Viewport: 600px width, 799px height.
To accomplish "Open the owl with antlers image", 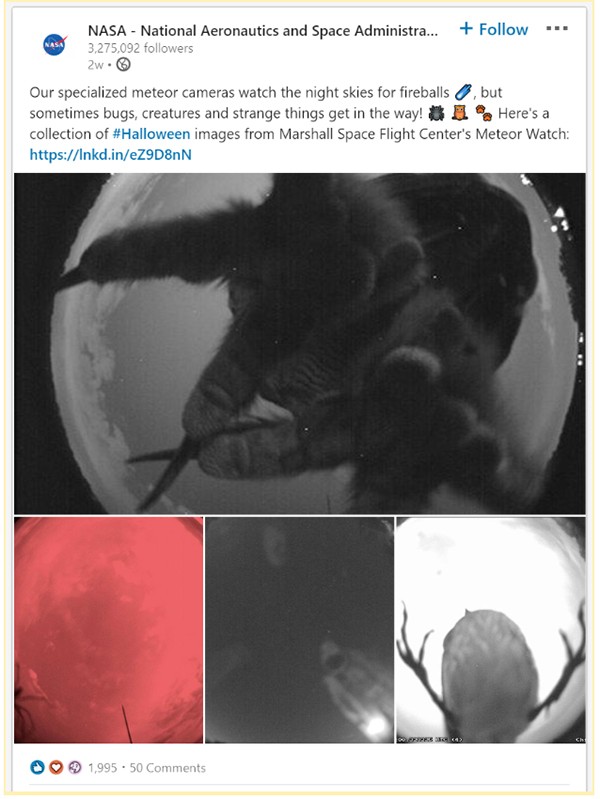I will coord(491,630).
